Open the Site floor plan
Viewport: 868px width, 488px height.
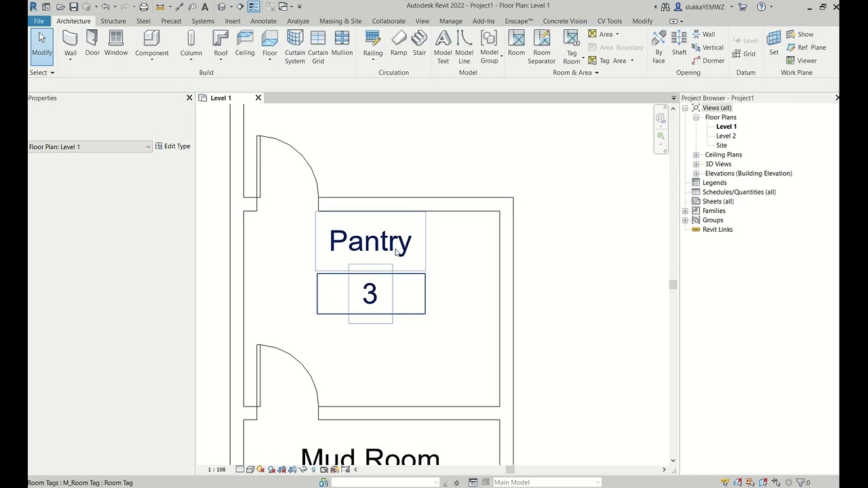[722, 146]
